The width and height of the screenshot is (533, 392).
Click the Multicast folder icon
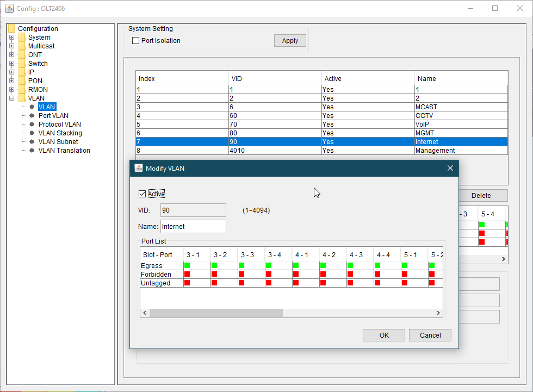[x=22, y=46]
